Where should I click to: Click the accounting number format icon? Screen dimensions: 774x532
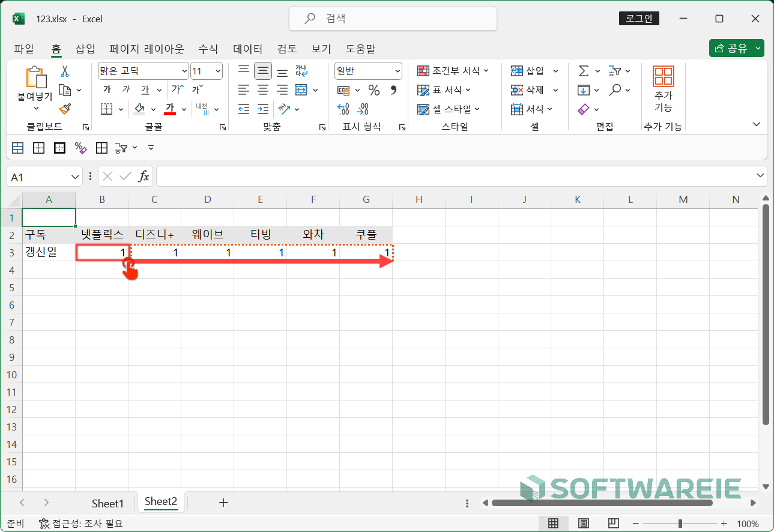pos(343,90)
